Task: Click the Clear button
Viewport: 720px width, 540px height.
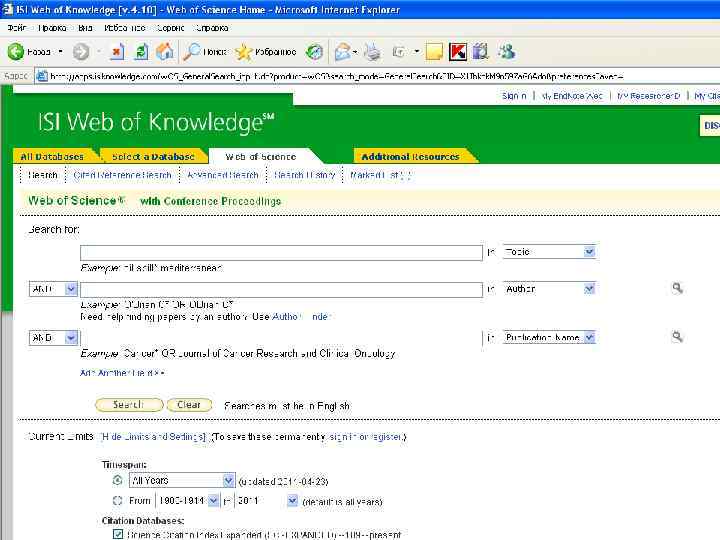Action: click(x=189, y=405)
